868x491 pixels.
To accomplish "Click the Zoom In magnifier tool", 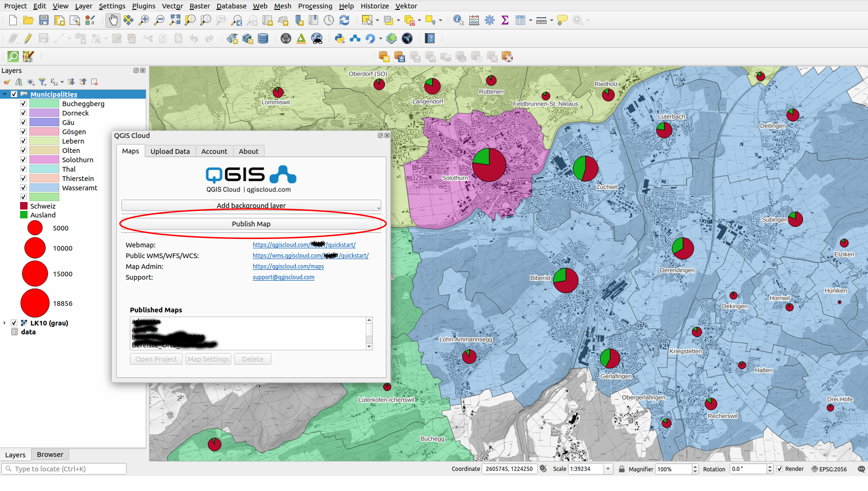I will tap(144, 20).
